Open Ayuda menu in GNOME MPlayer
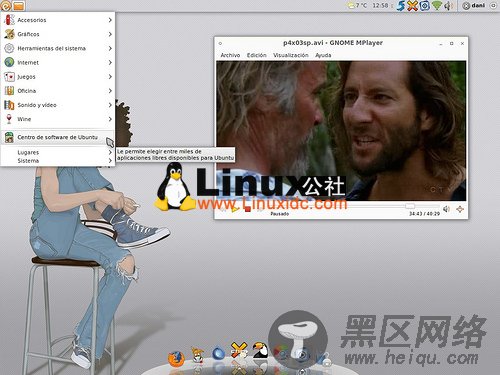 pyautogui.click(x=323, y=55)
